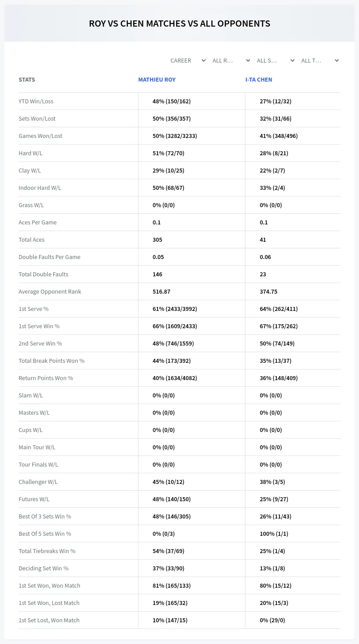Viewport: 359px width, 644px height.
Task: Click the STATS column header
Action: point(27,80)
